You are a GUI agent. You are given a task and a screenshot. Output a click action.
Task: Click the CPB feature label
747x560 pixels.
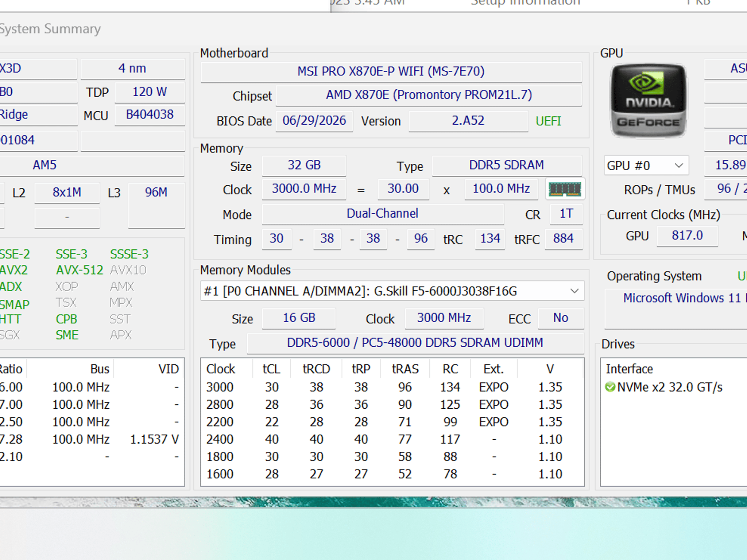point(66,319)
